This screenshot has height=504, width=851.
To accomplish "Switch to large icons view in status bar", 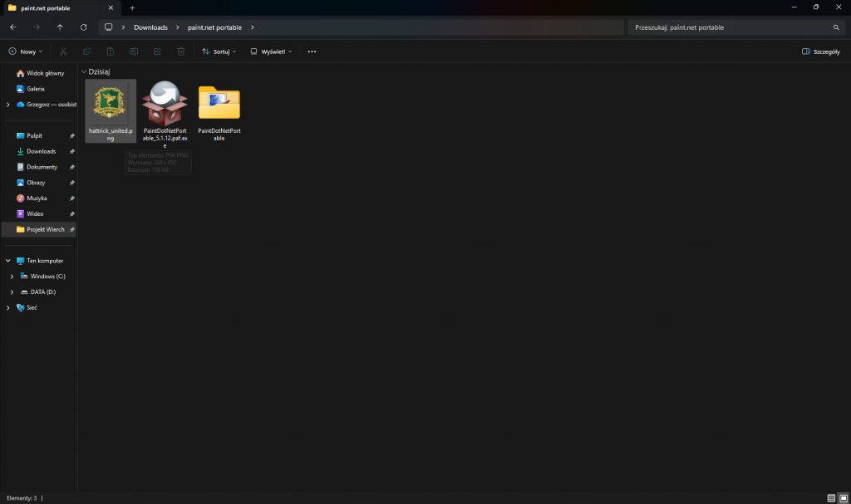I will click(844, 497).
